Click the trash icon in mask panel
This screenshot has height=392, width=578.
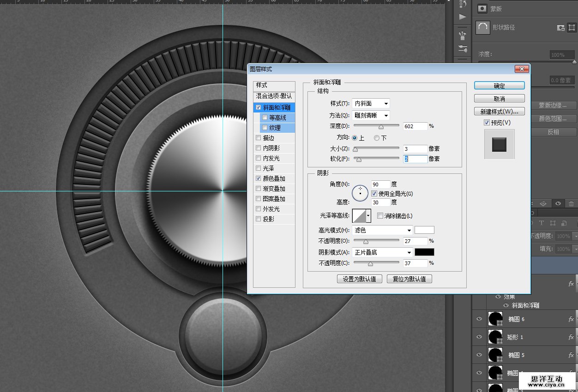571,203
